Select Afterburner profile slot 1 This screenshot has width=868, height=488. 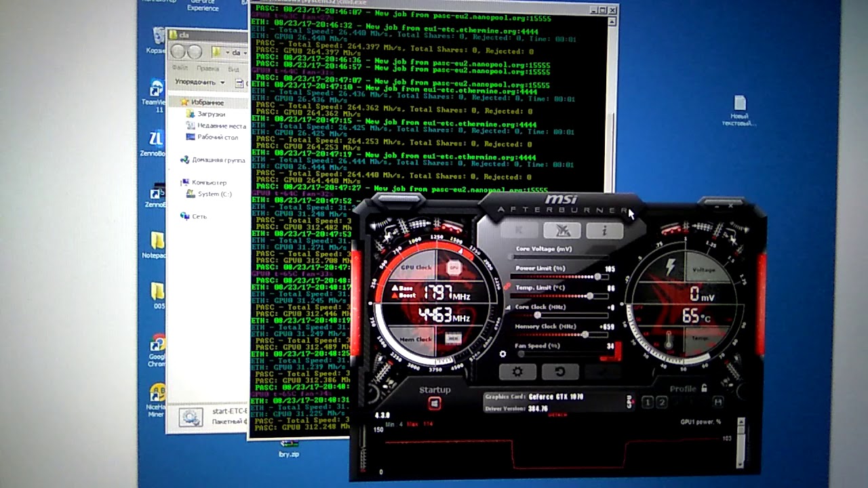click(647, 403)
